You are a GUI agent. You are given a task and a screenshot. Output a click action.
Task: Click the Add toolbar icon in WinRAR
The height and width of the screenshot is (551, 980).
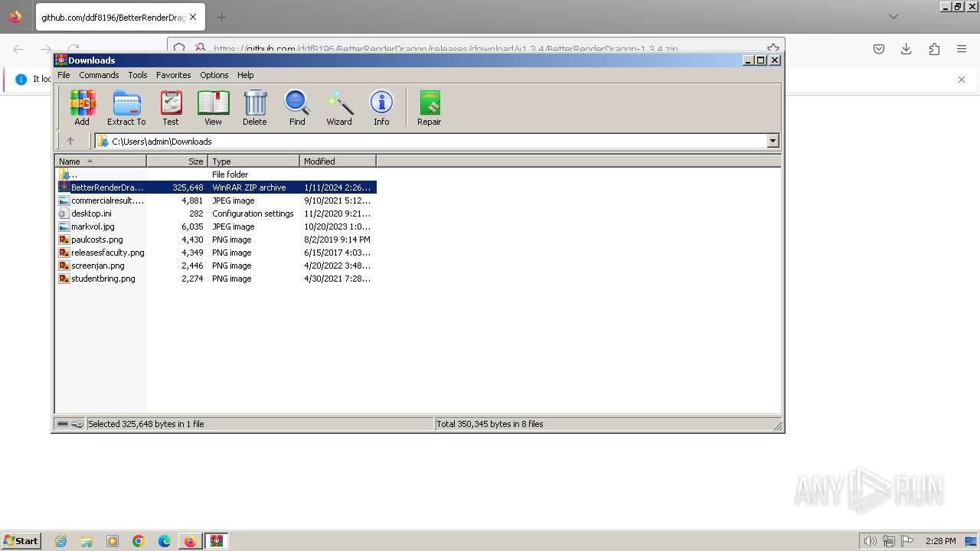pyautogui.click(x=82, y=107)
